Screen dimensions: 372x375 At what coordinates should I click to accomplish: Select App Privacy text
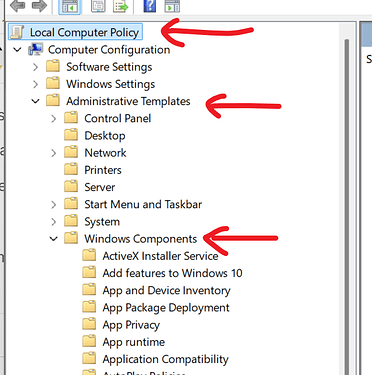tap(131, 325)
